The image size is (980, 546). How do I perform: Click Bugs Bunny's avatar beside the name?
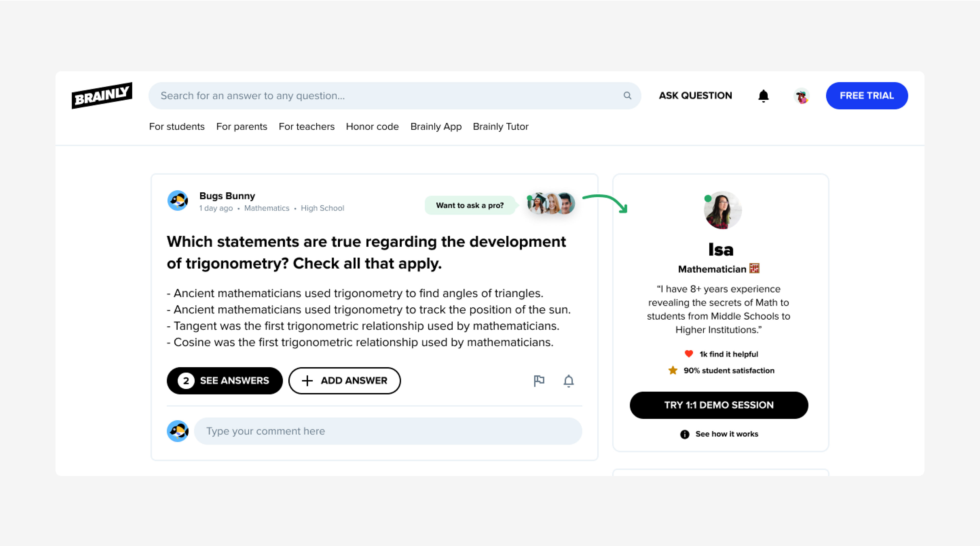[x=178, y=201]
